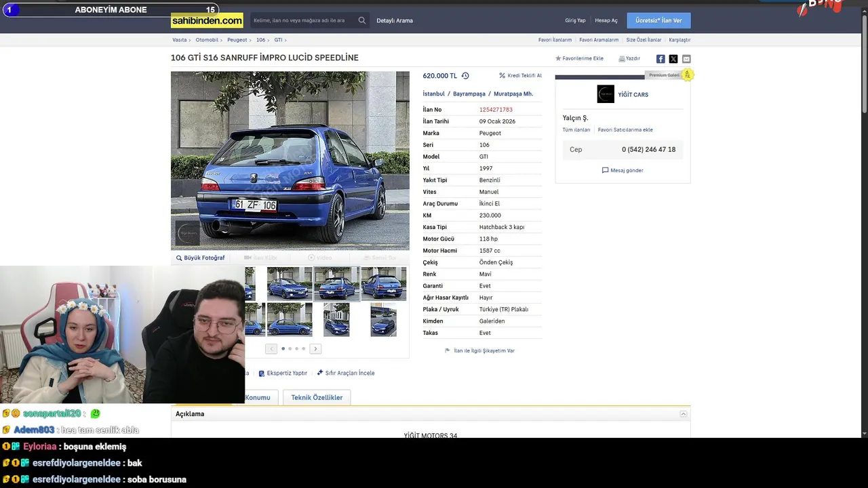Screen dimensions: 868x488
Task: Open price history clock icon
Action: (465, 76)
